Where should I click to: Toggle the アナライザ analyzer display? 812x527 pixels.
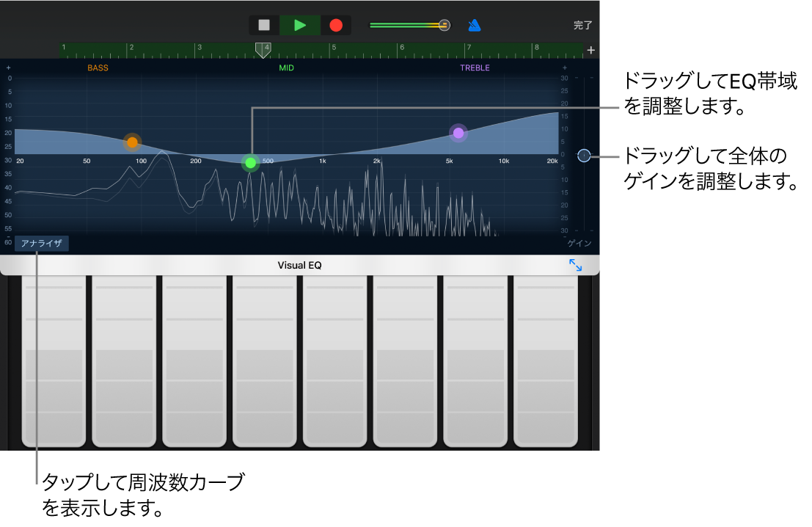point(41,243)
